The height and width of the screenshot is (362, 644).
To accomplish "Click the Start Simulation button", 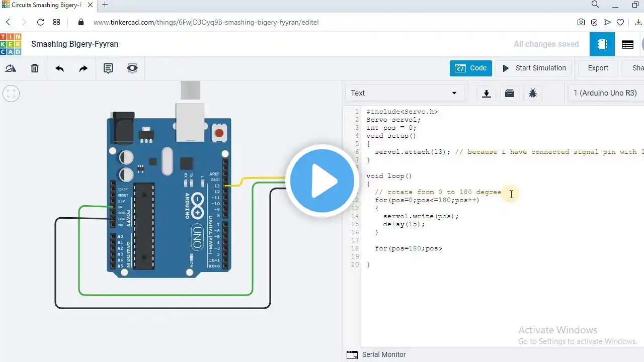I will (534, 68).
